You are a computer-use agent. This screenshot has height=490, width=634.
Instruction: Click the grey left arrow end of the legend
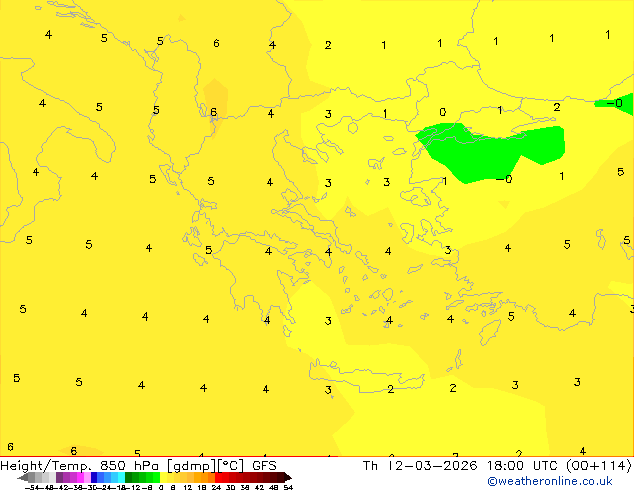tap(22, 477)
